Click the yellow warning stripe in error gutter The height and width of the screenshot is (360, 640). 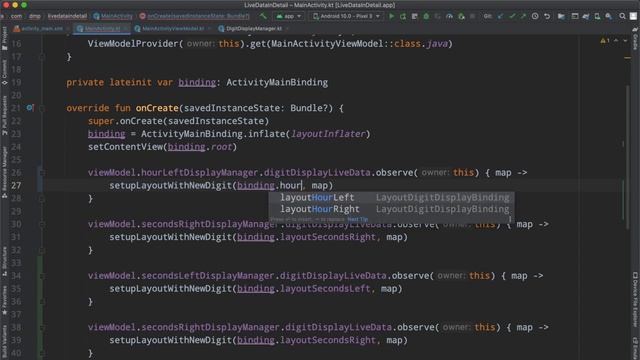[x=627, y=58]
